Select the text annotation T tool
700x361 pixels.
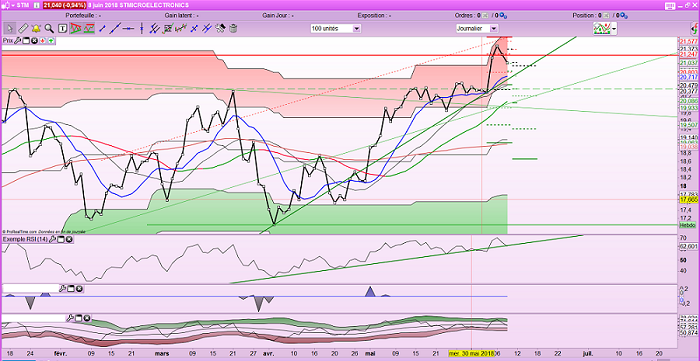62,29
